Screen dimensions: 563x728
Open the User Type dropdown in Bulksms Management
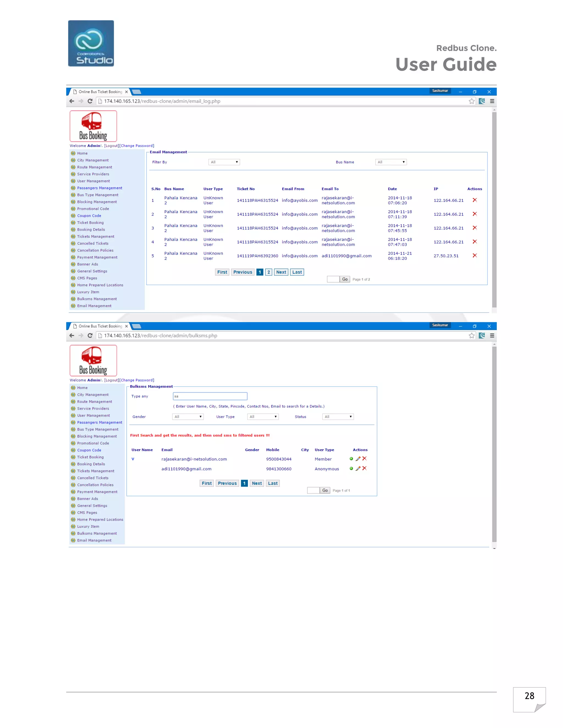pos(263,417)
